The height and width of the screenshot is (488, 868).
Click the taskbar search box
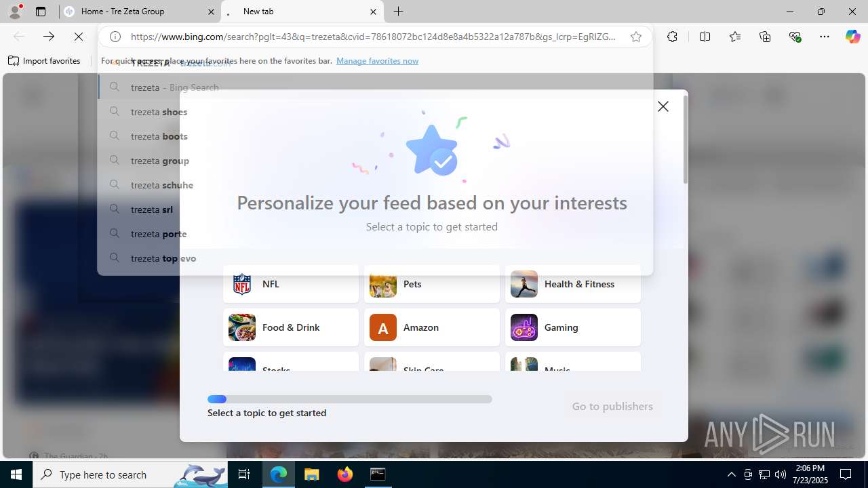130,474
